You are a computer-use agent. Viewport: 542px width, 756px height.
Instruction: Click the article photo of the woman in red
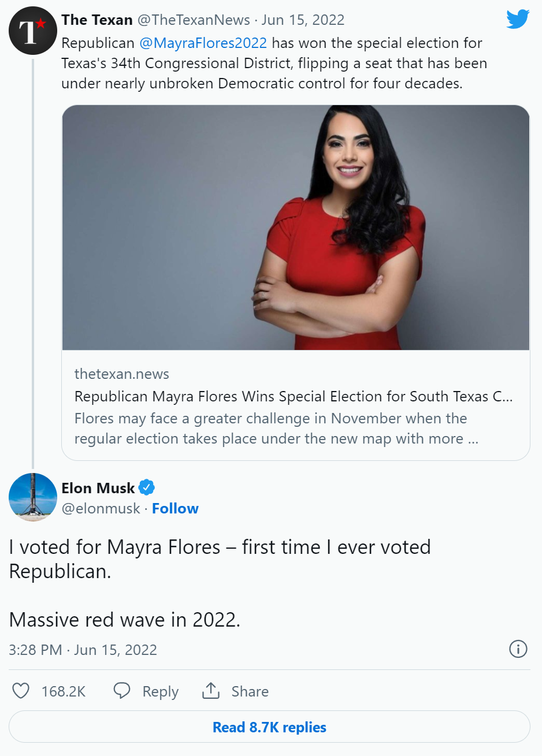295,228
